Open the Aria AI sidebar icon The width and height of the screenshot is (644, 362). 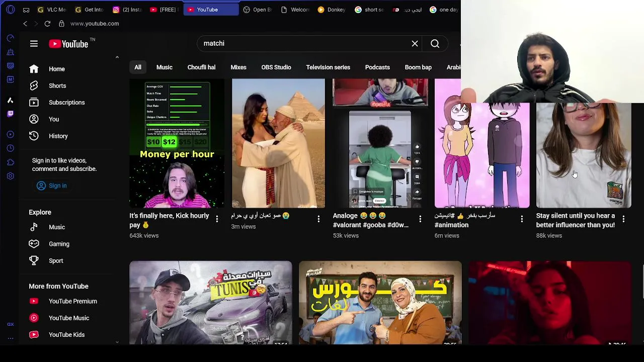click(11, 100)
